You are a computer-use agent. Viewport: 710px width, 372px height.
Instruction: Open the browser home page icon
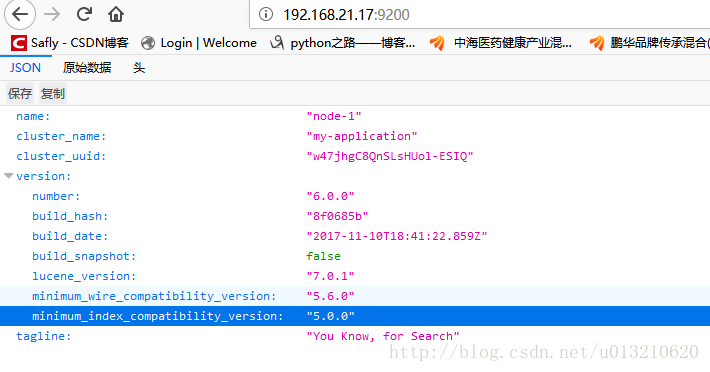tap(116, 14)
